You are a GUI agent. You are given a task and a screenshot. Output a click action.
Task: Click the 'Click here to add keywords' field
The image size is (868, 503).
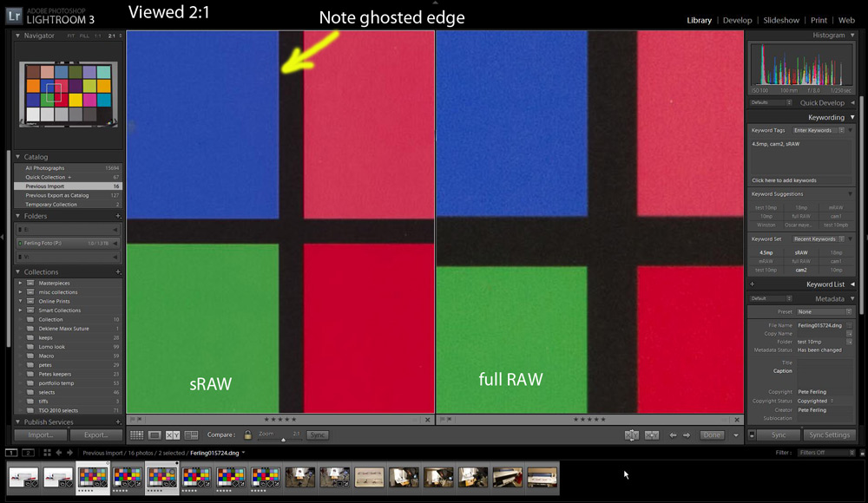784,180
